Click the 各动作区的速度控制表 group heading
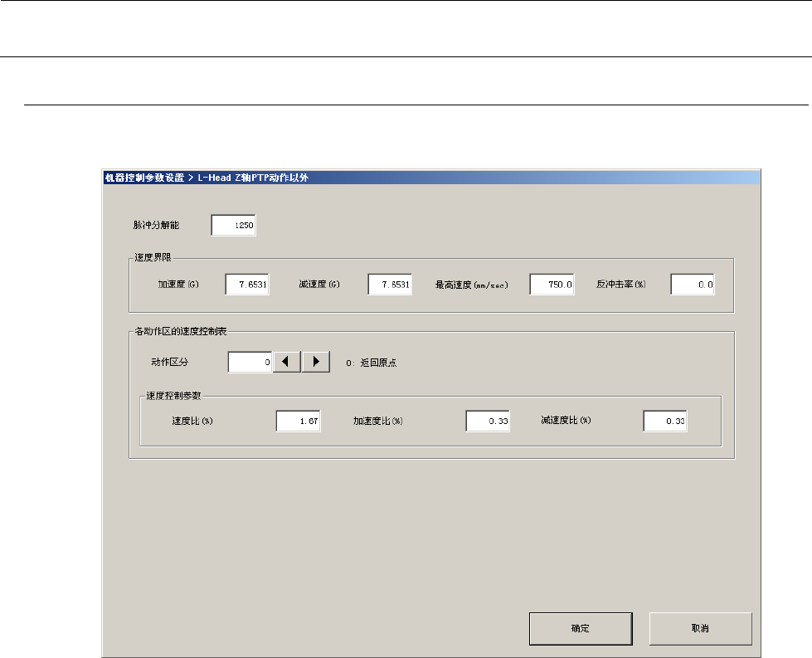 [182, 332]
